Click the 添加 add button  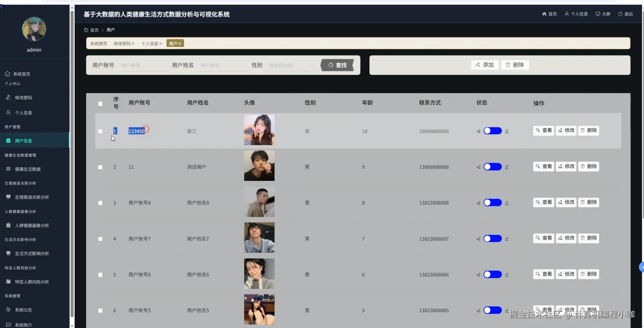[x=485, y=65]
